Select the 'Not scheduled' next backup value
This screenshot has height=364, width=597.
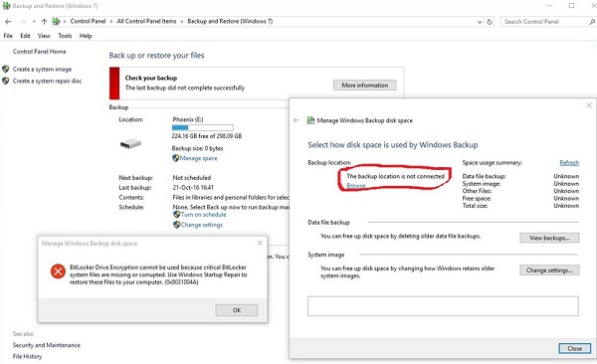point(191,177)
